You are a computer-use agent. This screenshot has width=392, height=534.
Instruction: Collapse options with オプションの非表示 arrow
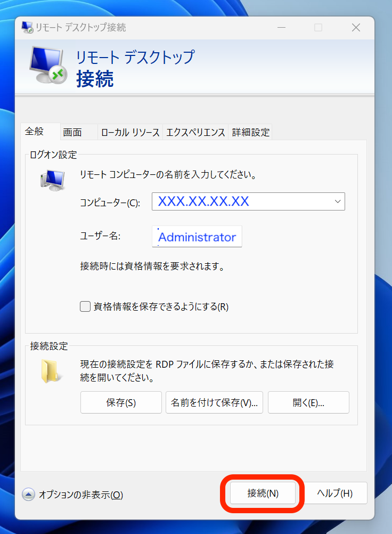[x=29, y=495]
